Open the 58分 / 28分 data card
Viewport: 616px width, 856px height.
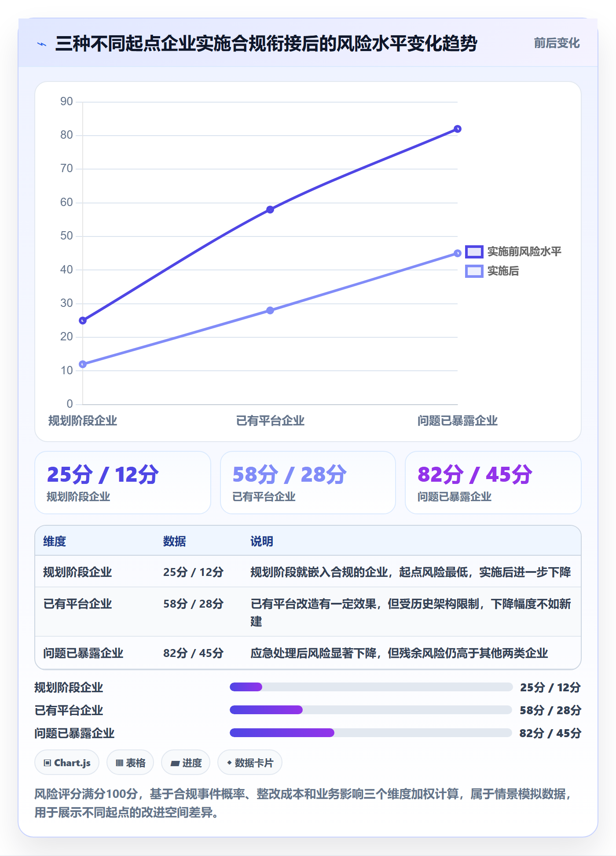(x=308, y=483)
